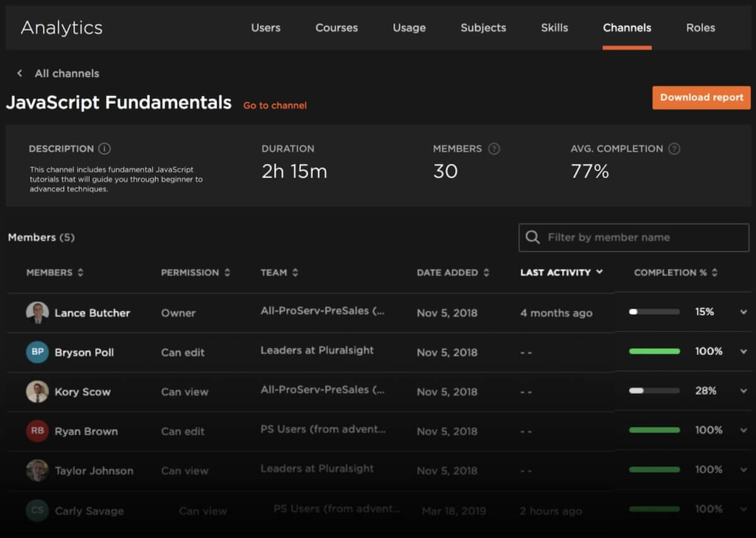Sort by the Completion % column
Viewport: 756px width, 538px height.
click(x=676, y=273)
